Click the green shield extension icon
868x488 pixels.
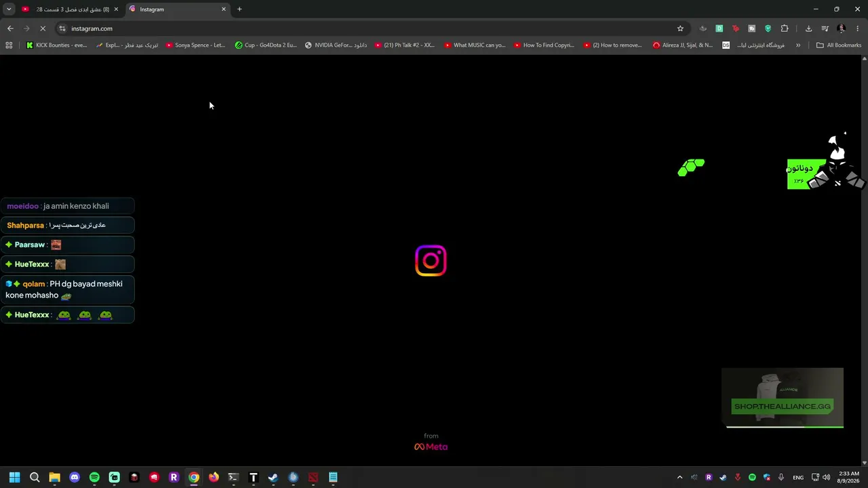pos(768,28)
